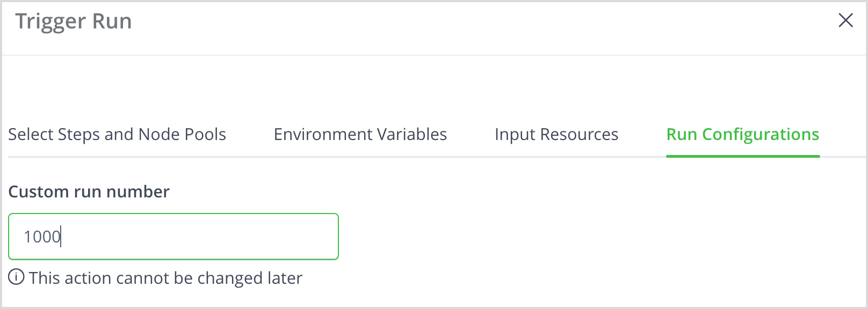Focus the field containing value 1000
The image size is (868, 309).
coord(173,237)
